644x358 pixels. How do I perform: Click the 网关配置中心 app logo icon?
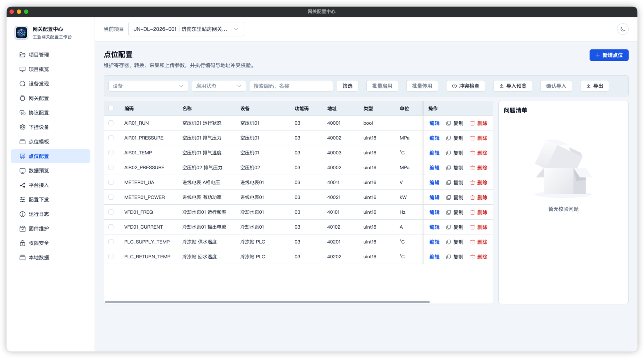pyautogui.click(x=21, y=32)
